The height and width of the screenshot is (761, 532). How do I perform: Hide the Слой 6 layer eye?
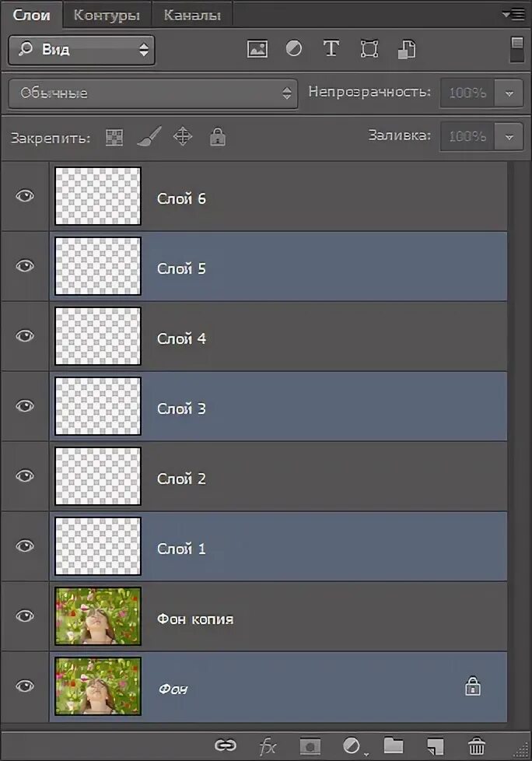pyautogui.click(x=25, y=196)
